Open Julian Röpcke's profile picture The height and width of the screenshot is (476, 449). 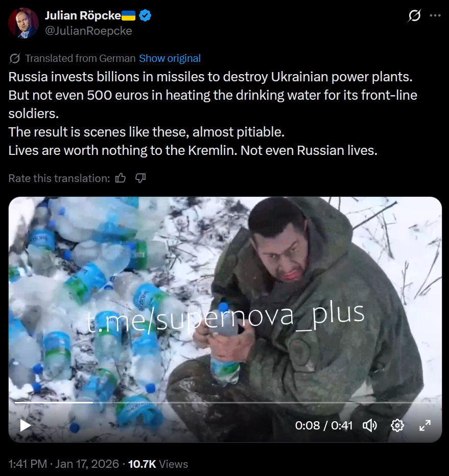point(23,23)
